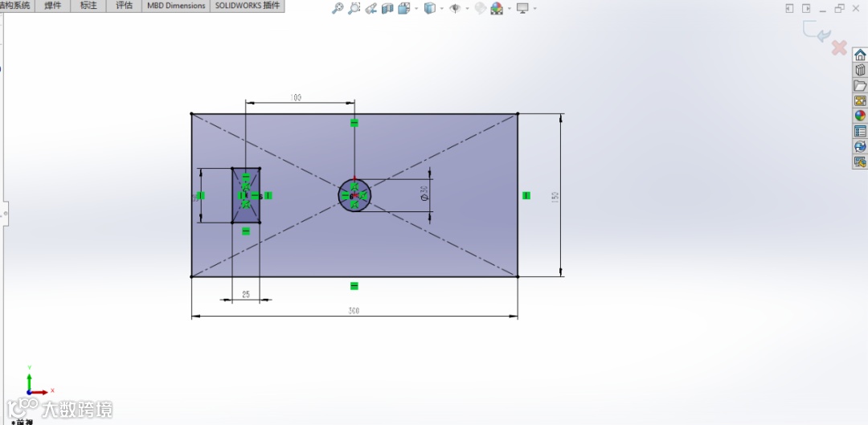Click the greyed Edit Appearance sphere icon
Image resolution: width=868 pixels, height=425 pixels.
tap(480, 8)
